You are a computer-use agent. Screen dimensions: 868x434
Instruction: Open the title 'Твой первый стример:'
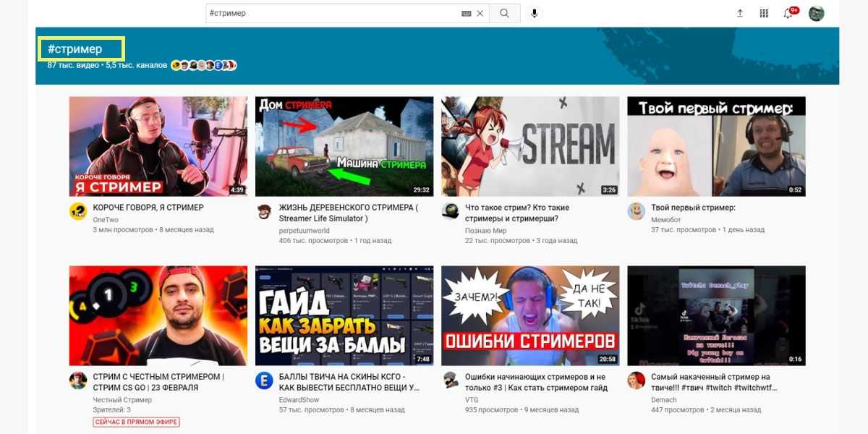pos(693,208)
